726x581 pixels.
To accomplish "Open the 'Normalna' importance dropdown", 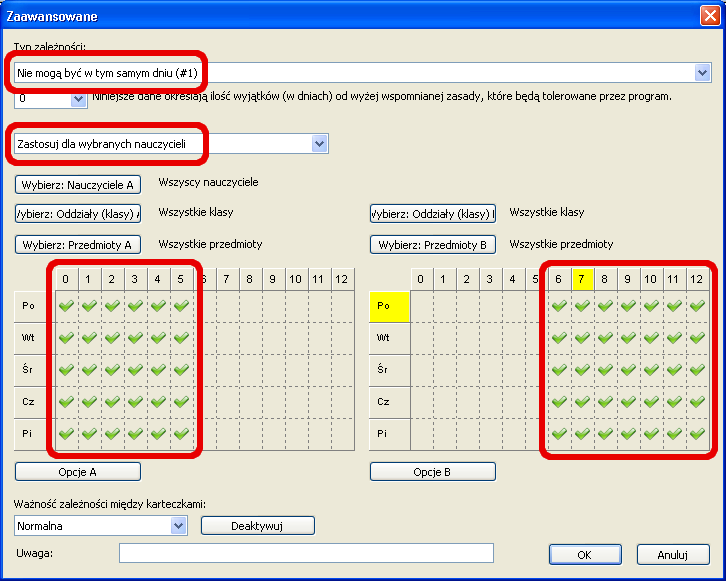I will pyautogui.click(x=179, y=525).
